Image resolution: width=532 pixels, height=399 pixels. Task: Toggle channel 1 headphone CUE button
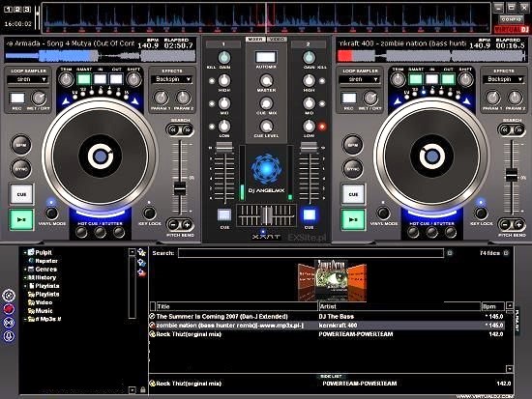coord(224,214)
